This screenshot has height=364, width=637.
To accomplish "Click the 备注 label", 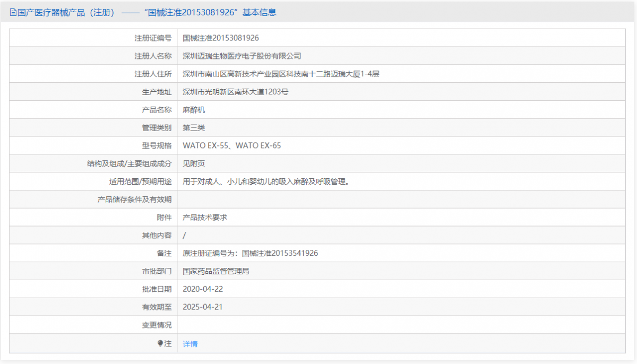I will pos(165,254).
